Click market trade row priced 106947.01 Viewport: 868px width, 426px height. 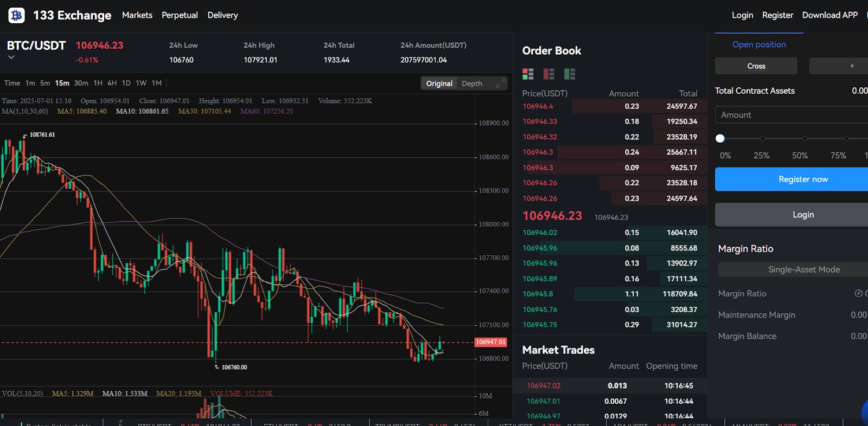click(x=610, y=401)
